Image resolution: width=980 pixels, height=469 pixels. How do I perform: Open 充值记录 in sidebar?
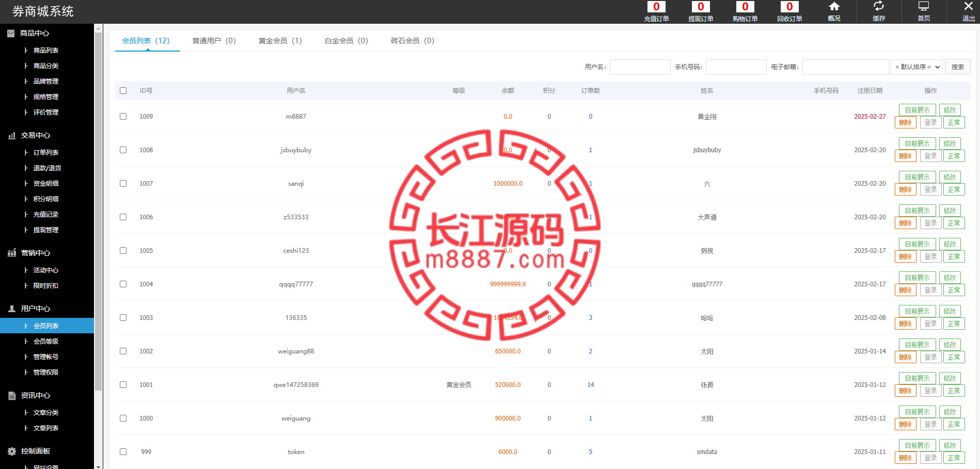[46, 214]
